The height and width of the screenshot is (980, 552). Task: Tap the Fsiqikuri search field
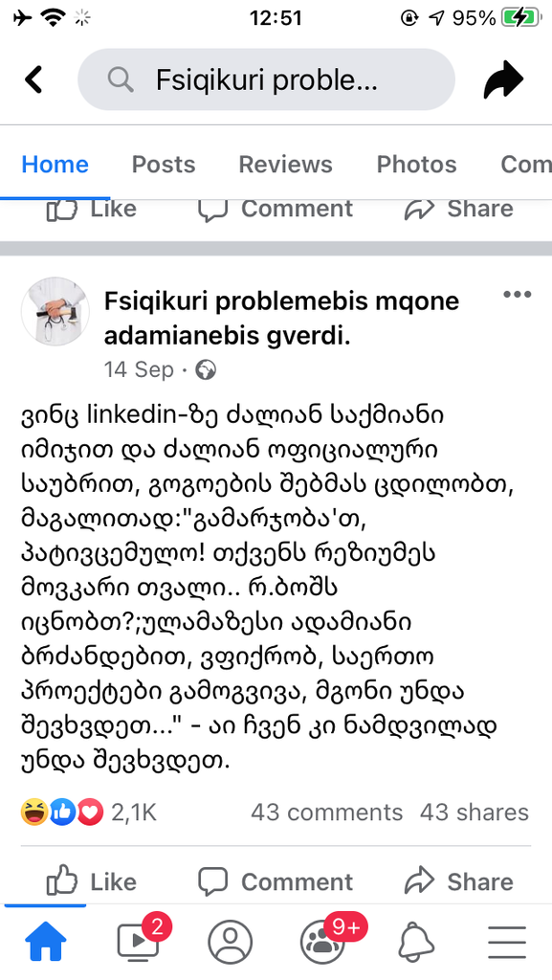(x=266, y=80)
